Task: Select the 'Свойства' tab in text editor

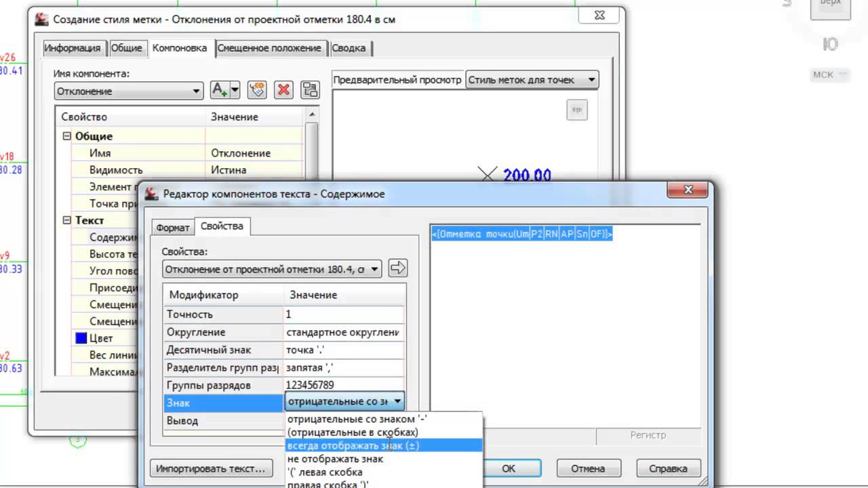Action: click(x=222, y=226)
